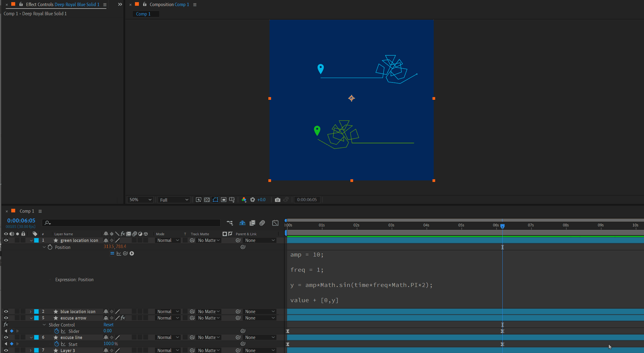Open the Graph Editor in the timeline

pos(275,223)
